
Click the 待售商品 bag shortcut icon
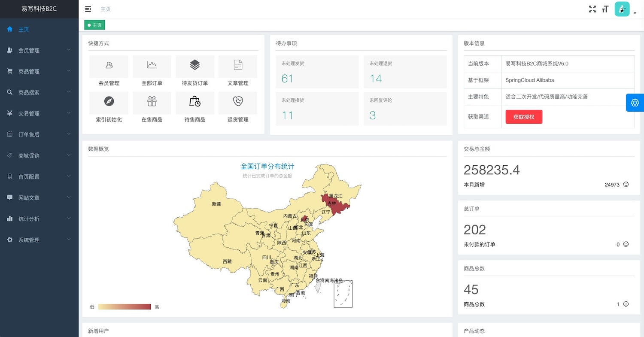pyautogui.click(x=195, y=102)
